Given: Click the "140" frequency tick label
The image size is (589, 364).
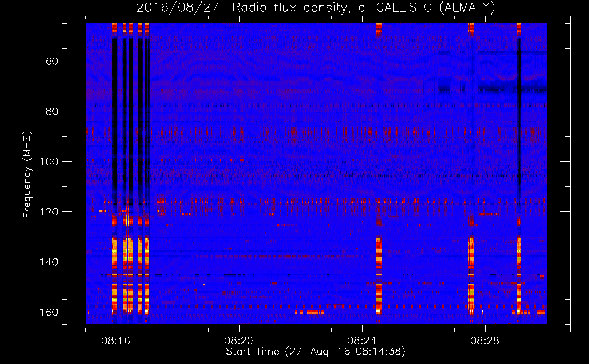Looking at the screenshot, I should coord(49,262).
